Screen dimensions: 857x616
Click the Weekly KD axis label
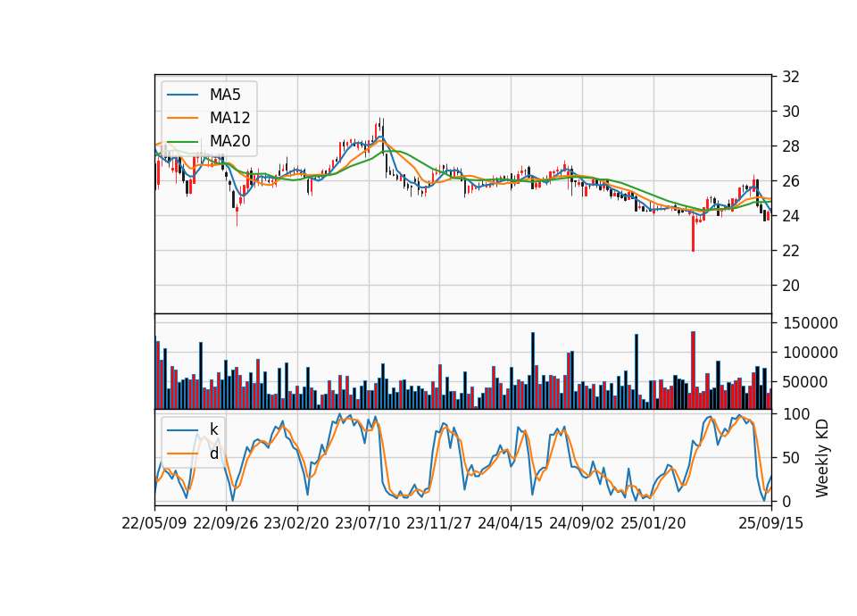(821, 458)
